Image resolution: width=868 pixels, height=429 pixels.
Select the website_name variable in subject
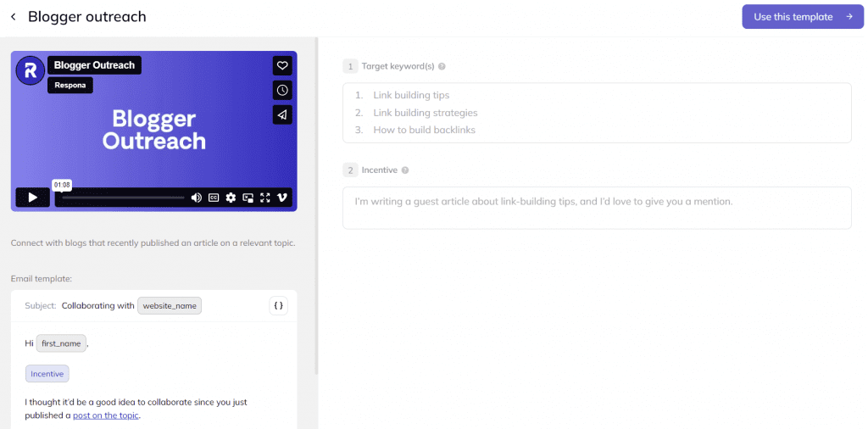coord(170,306)
